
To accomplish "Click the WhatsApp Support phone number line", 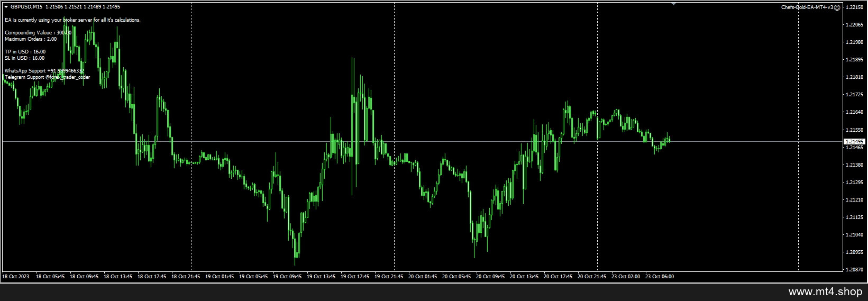I will [44, 71].
